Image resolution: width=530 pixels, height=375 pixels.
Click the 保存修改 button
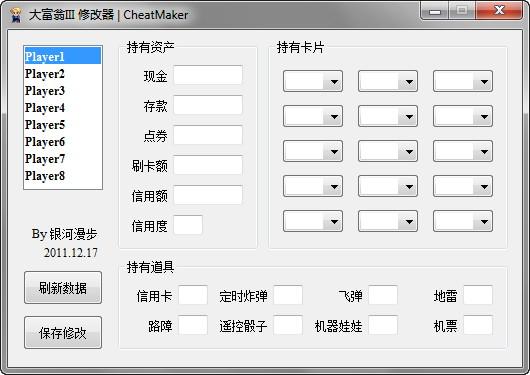[x=63, y=332]
